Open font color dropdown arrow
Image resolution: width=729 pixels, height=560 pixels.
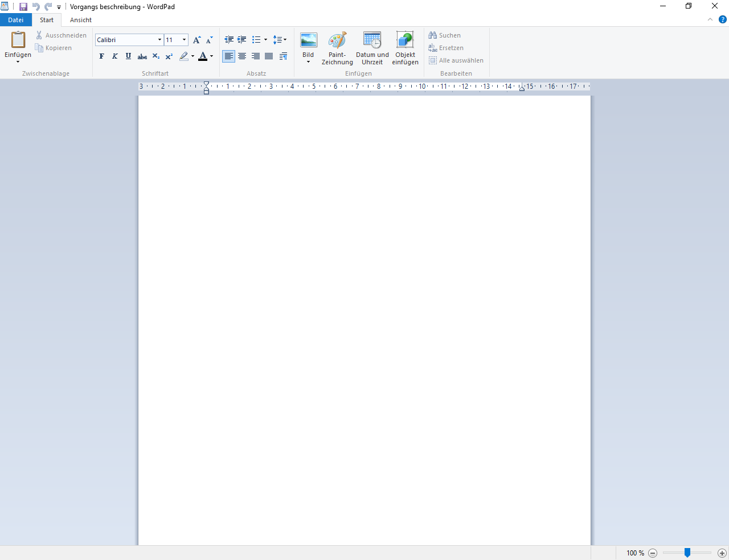pyautogui.click(x=211, y=56)
